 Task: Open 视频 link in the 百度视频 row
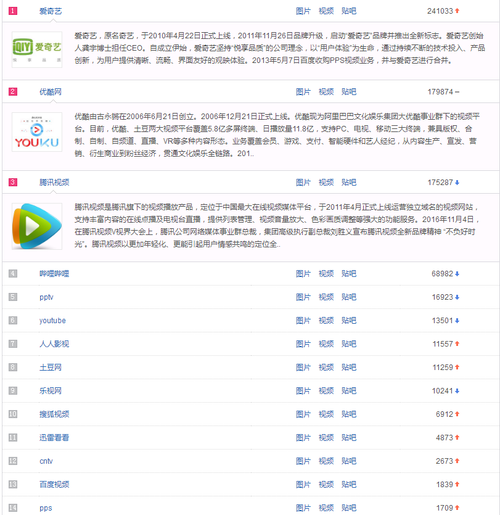coord(326,484)
